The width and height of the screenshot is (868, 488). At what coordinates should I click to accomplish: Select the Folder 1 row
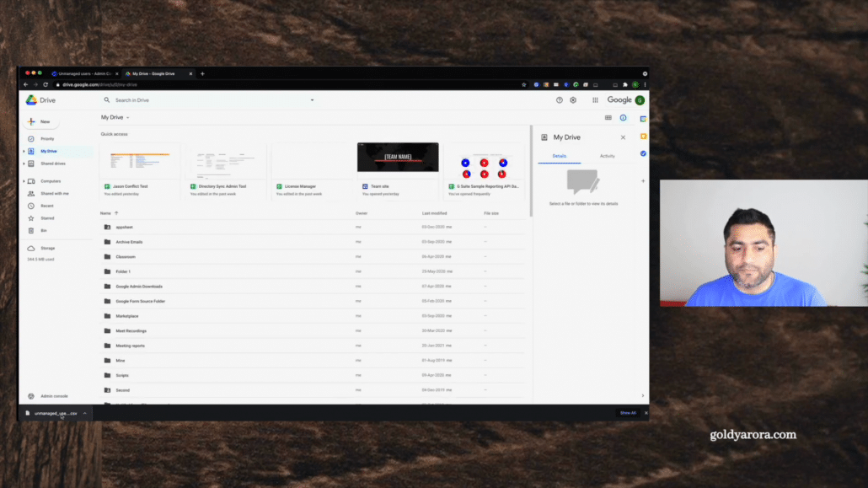click(x=312, y=271)
